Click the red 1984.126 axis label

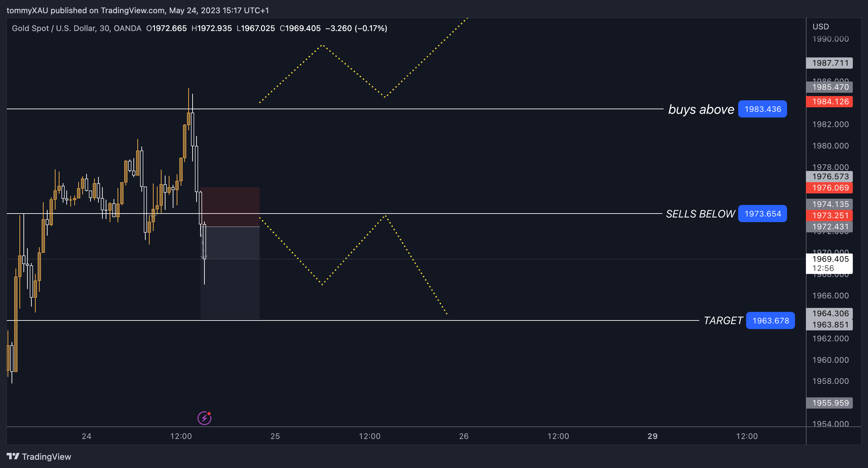(829, 102)
